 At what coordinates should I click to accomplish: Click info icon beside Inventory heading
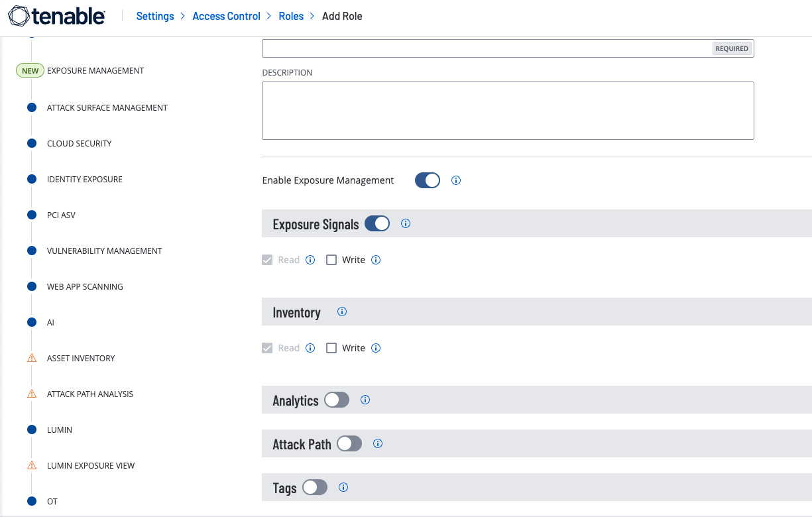342,312
